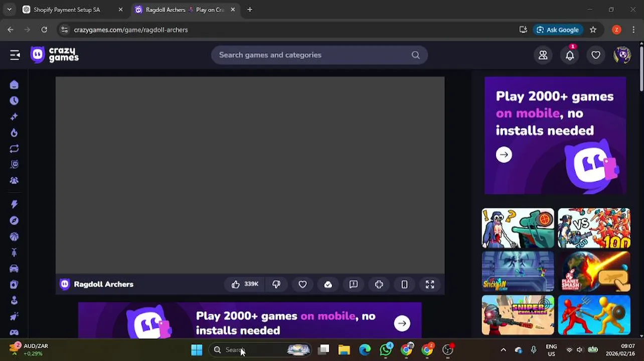Image resolution: width=644 pixels, height=361 pixels.
Task: View site information icon in address bar
Action: (x=64, y=30)
